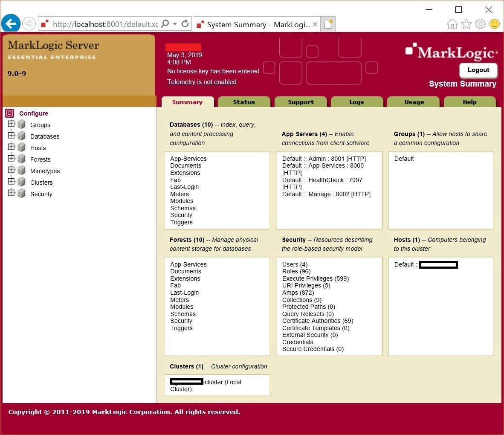
Task: Open the Usage tab
Action: [414, 102]
